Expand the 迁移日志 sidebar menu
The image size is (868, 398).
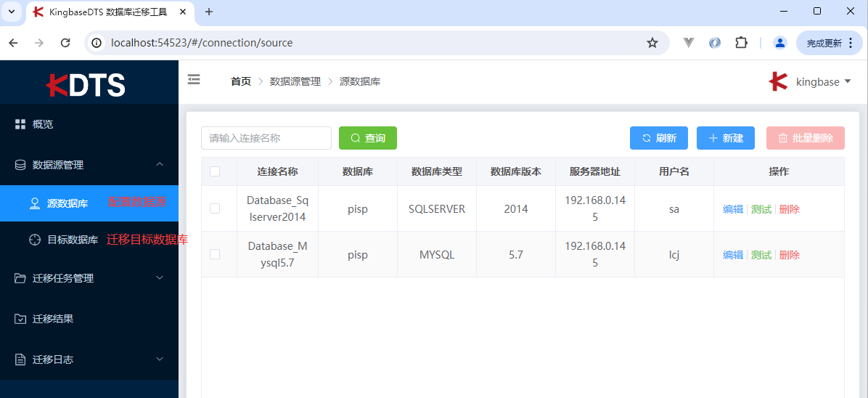coord(89,360)
